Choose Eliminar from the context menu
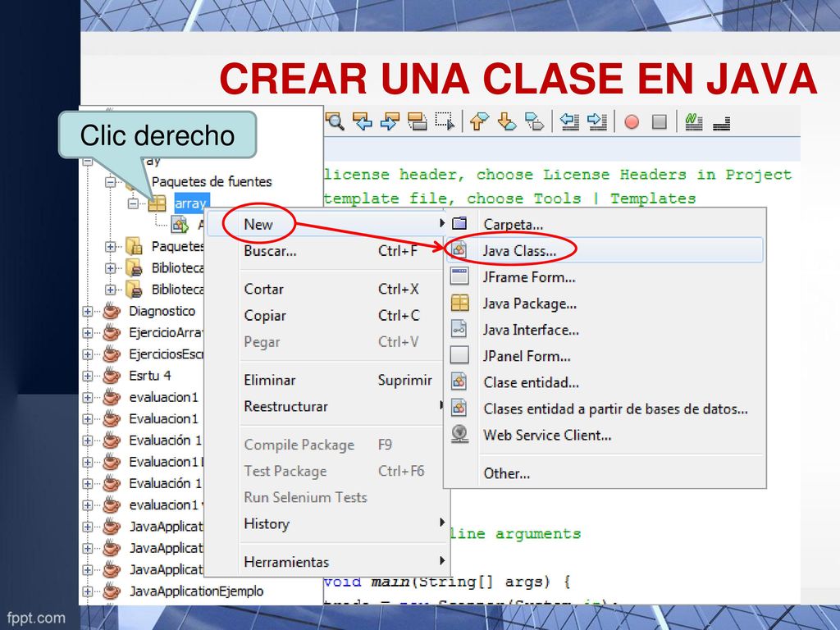This screenshot has width=840, height=630. [x=328, y=380]
